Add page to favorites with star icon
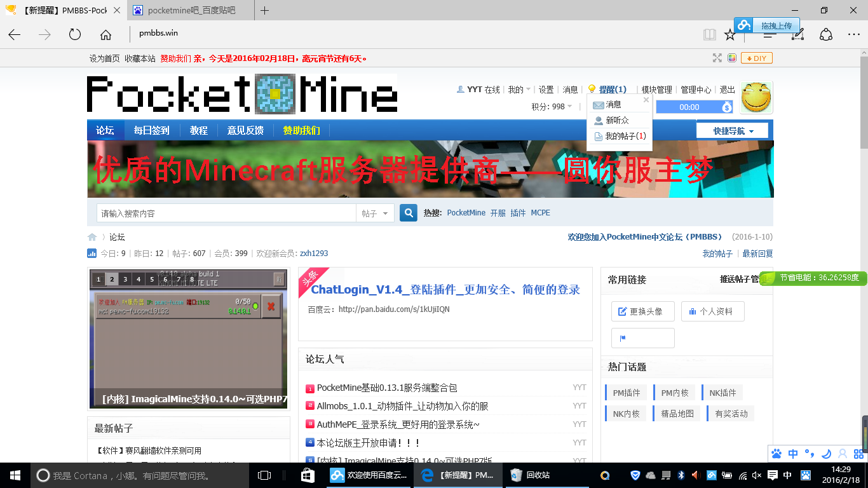This screenshot has width=868, height=488. 729,35
